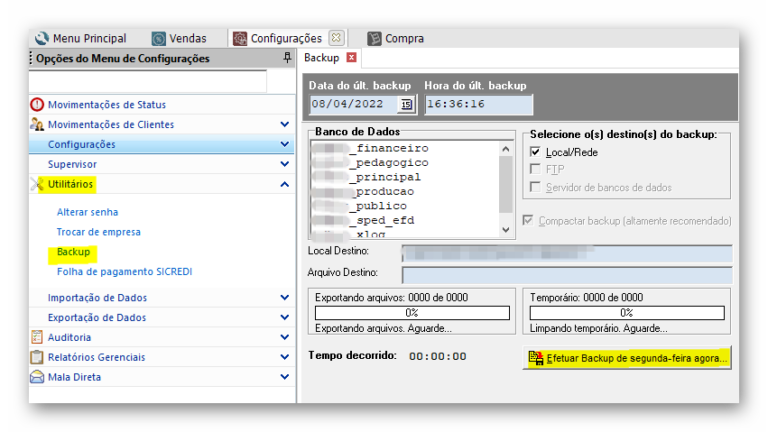Open the Compra tab
This screenshot has height=432, width=768.
(x=396, y=38)
